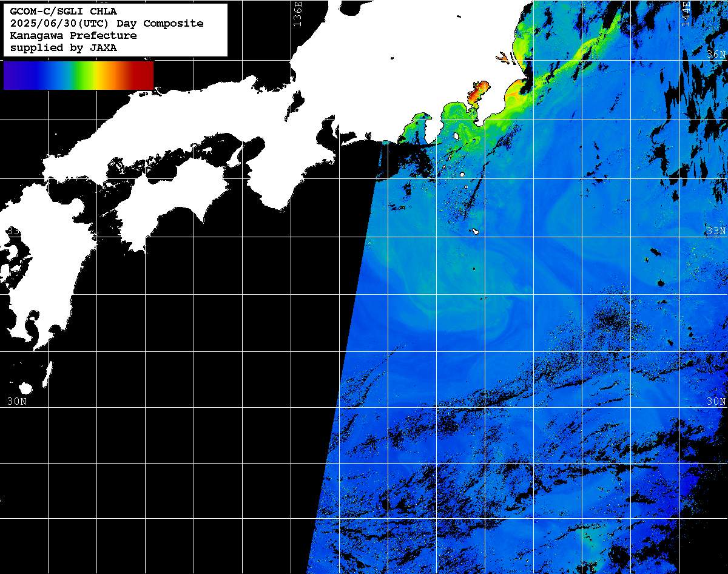Image resolution: width=728 pixels, height=574 pixels.
Task: Click the "30N" label at left edge
Action: [16, 401]
